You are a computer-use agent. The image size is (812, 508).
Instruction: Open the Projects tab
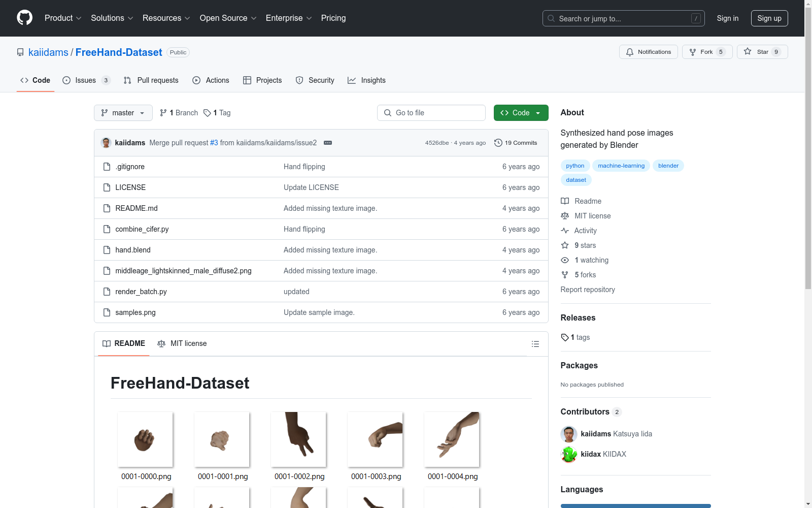tap(262, 80)
